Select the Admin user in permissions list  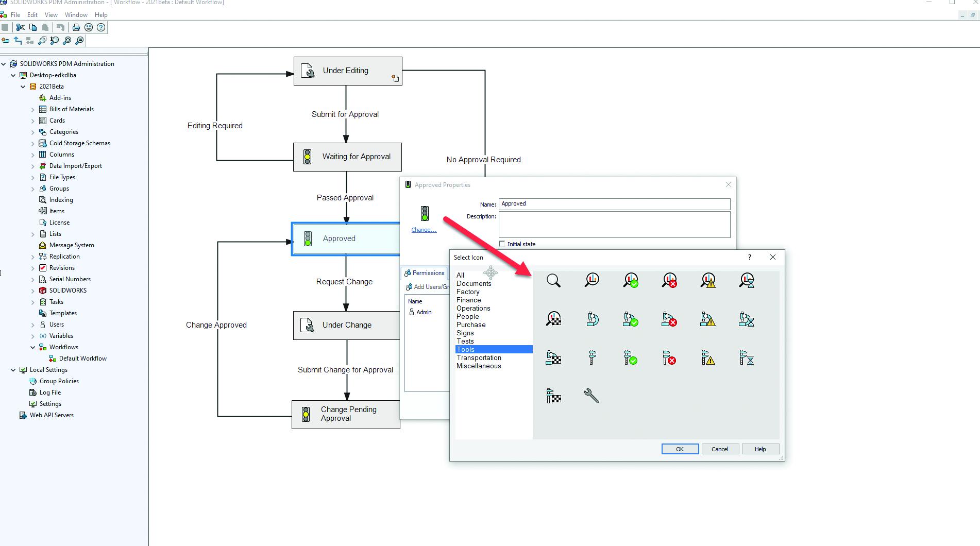pyautogui.click(x=420, y=312)
